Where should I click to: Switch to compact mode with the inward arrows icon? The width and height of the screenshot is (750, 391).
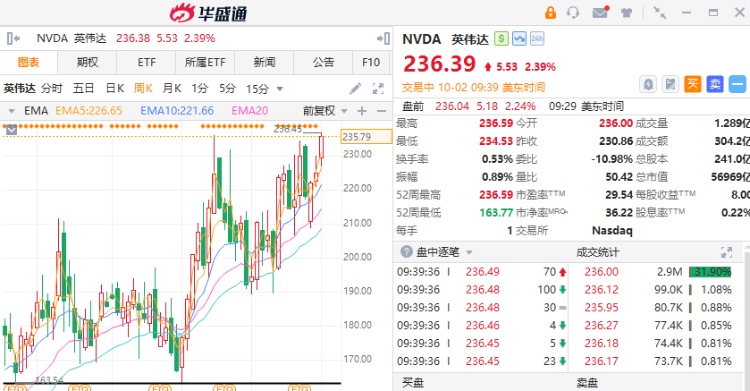660,13
